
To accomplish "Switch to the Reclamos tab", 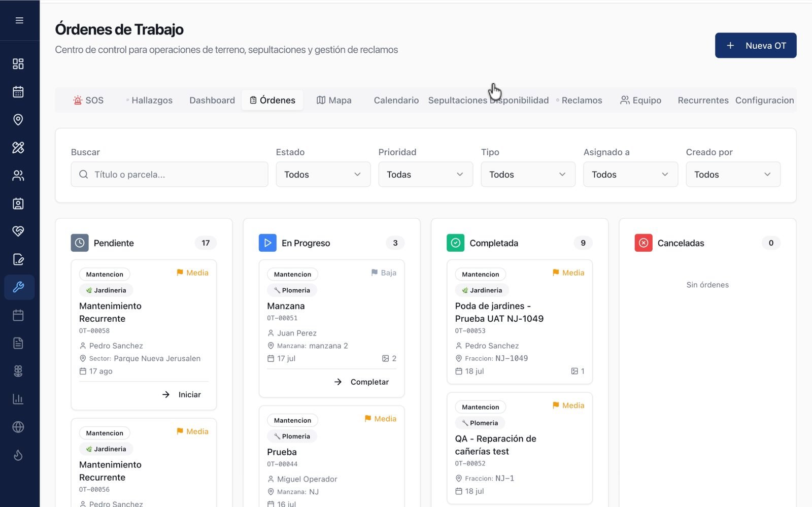I will click(x=579, y=100).
